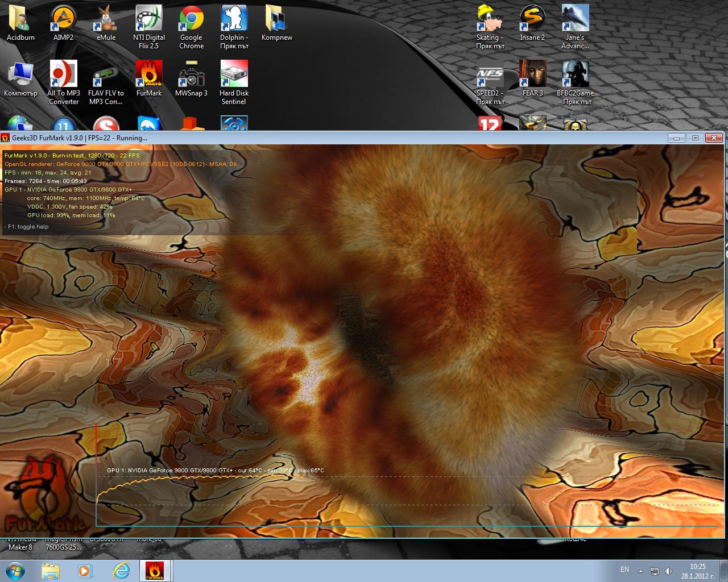The width and height of the screenshot is (728, 582).
Task: Launch BFBC2Game shortcut
Action: (x=575, y=82)
